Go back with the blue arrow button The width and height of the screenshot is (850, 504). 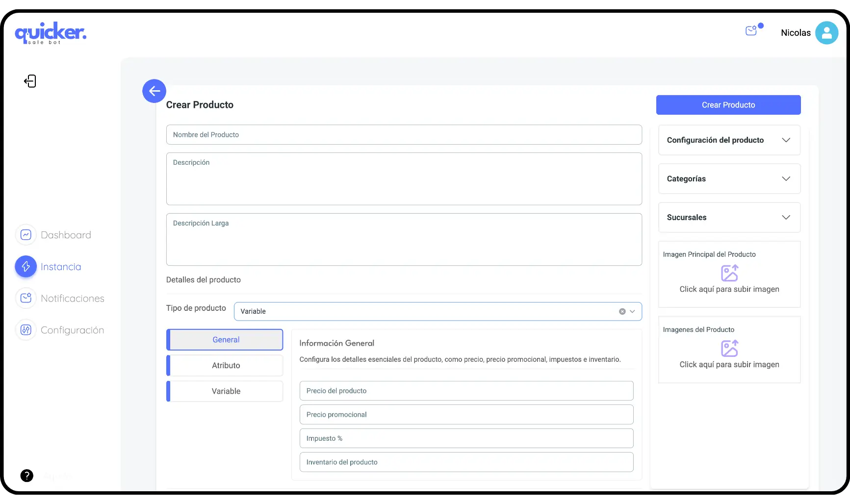tap(155, 91)
